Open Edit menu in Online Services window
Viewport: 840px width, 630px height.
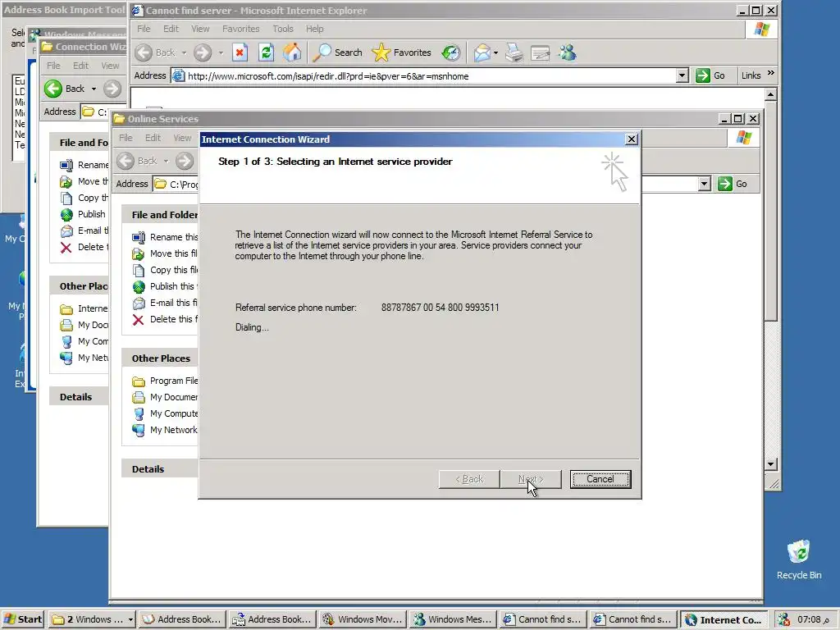(x=153, y=138)
